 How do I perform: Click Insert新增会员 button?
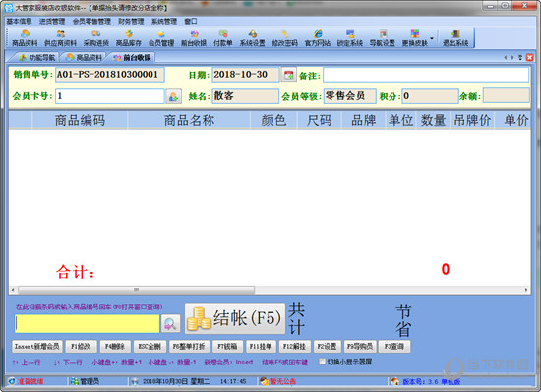point(37,346)
